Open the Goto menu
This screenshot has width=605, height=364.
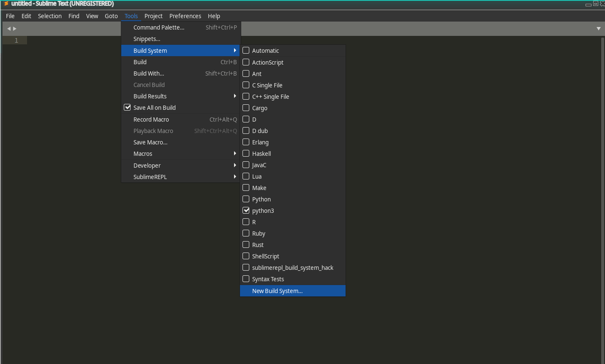pyautogui.click(x=111, y=16)
